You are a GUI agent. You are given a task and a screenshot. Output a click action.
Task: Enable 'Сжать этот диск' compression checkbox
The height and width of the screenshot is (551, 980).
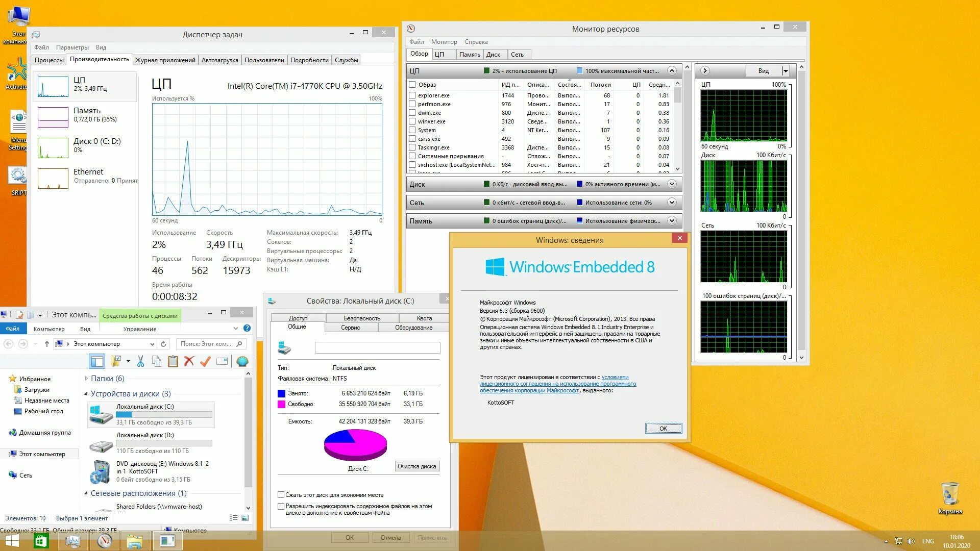tap(281, 495)
